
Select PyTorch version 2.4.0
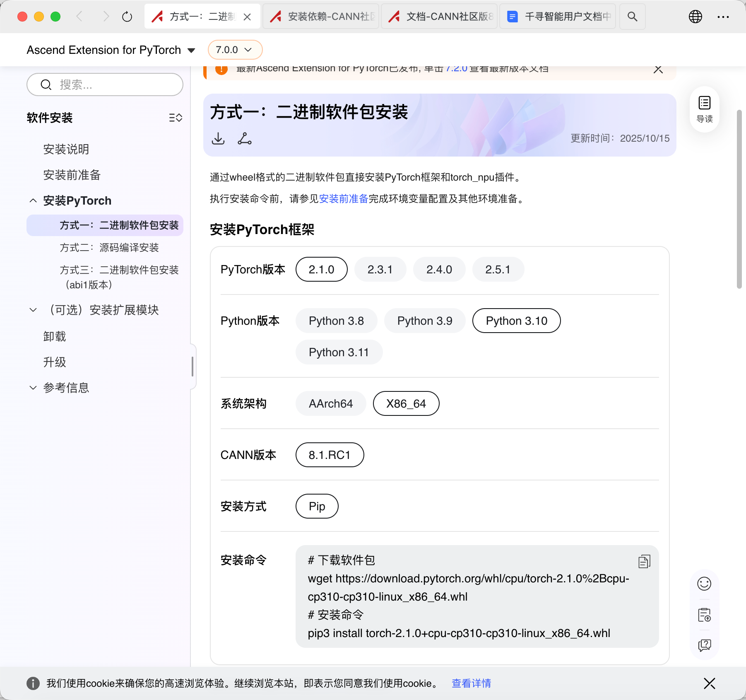[x=439, y=269]
